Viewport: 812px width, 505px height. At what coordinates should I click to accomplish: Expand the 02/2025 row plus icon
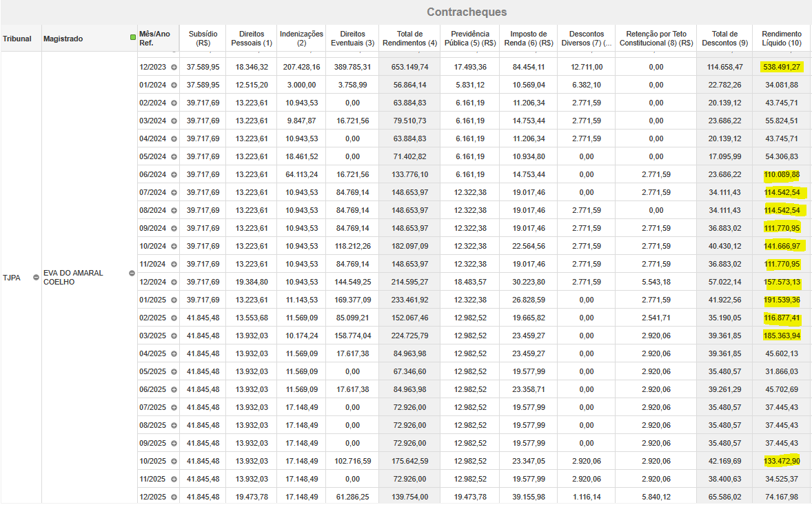[174, 318]
